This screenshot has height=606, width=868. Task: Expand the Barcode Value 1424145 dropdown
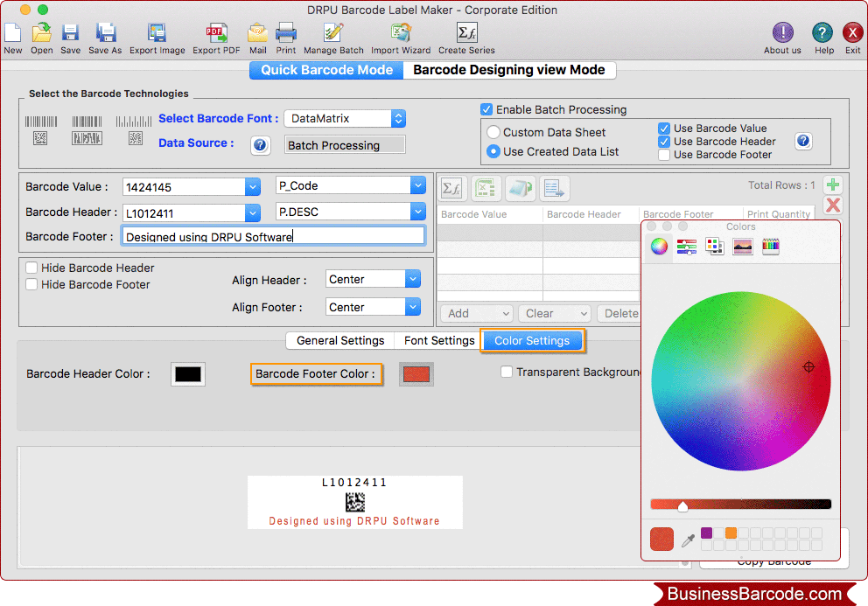click(252, 187)
